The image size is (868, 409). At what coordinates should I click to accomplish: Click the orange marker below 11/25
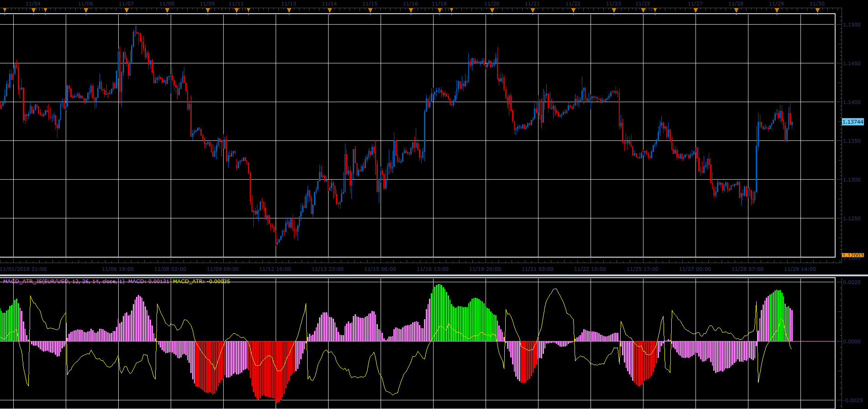tap(643, 10)
